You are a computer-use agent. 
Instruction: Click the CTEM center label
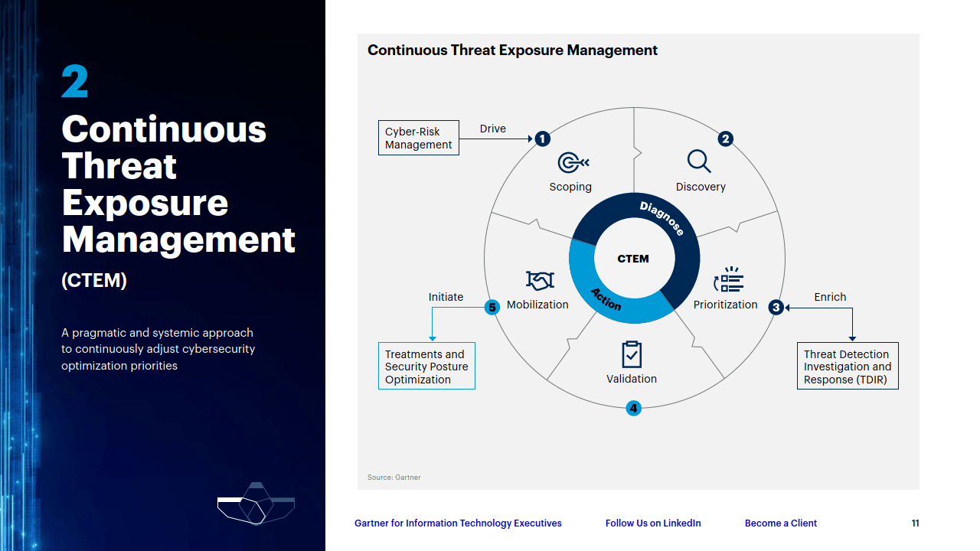[633, 259]
